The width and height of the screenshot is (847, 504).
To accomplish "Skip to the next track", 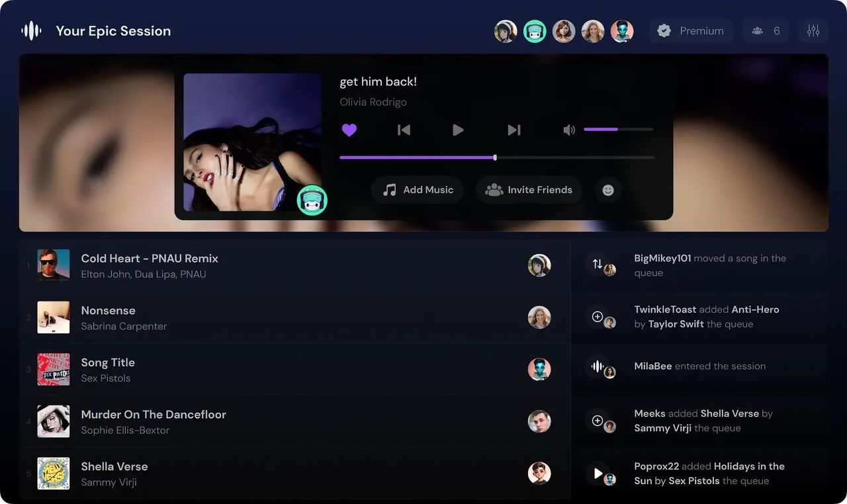I will pos(513,130).
